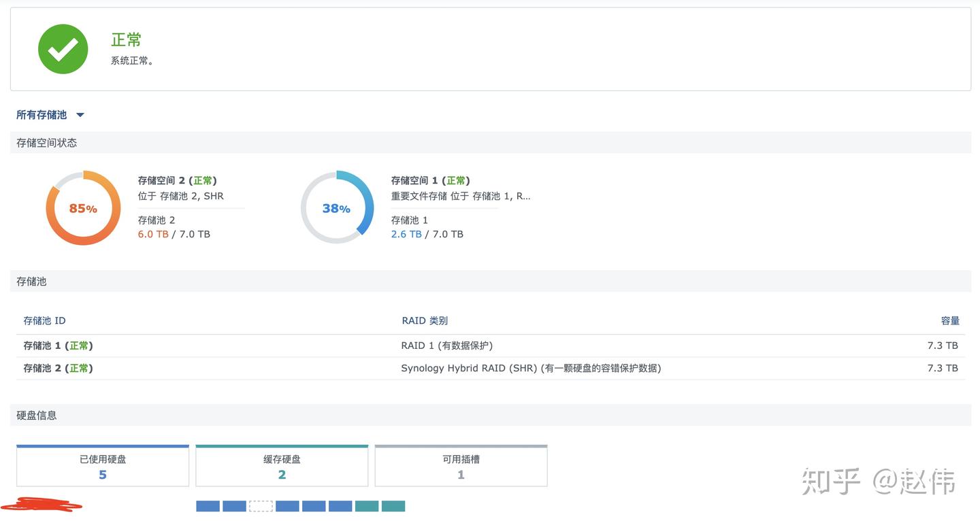Click the first teal cache disk slot
Screen dimensions: 980x521
click(367, 506)
